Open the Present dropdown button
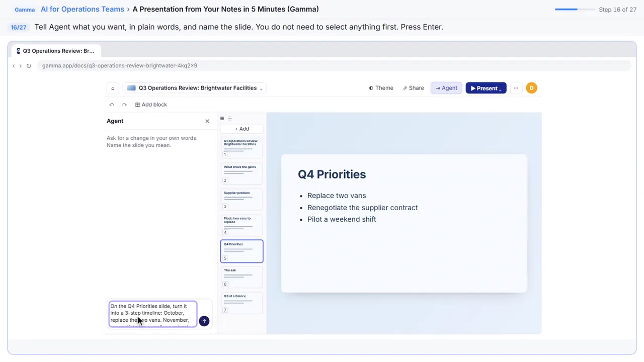644x362 pixels. pyautogui.click(x=486, y=88)
